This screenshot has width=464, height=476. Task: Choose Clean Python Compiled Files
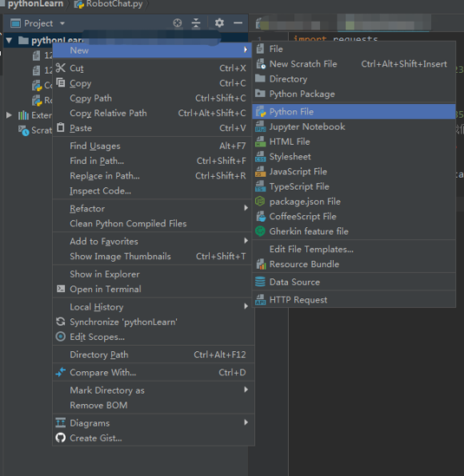[x=128, y=224]
